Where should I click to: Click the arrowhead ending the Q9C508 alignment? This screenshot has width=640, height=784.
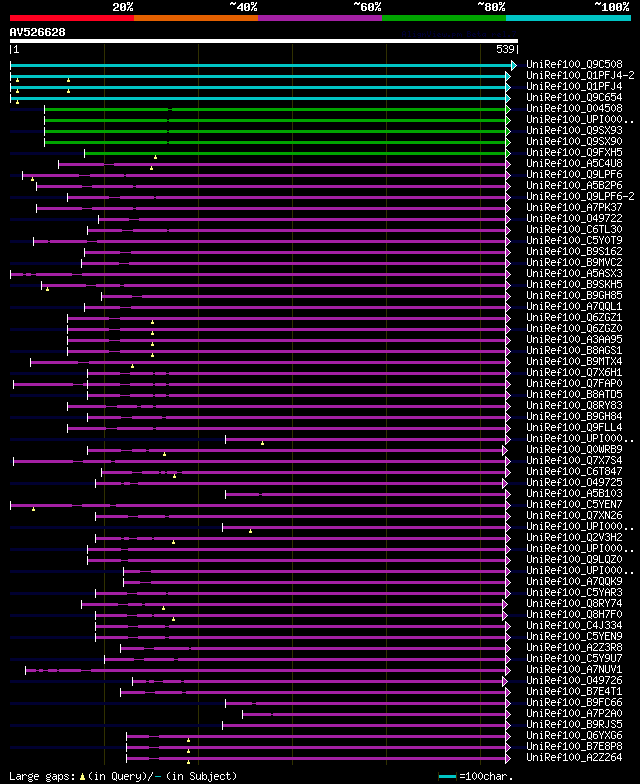pyautogui.click(x=514, y=66)
